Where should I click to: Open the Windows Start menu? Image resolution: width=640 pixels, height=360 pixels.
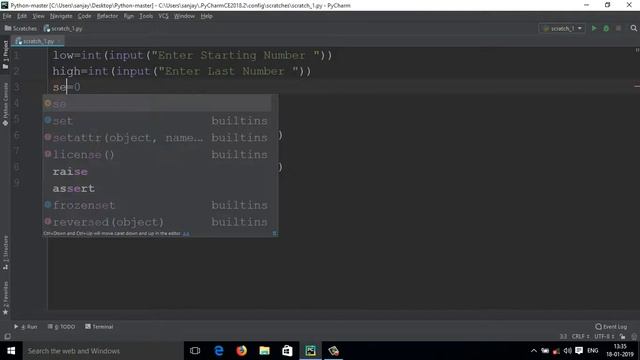click(11, 351)
